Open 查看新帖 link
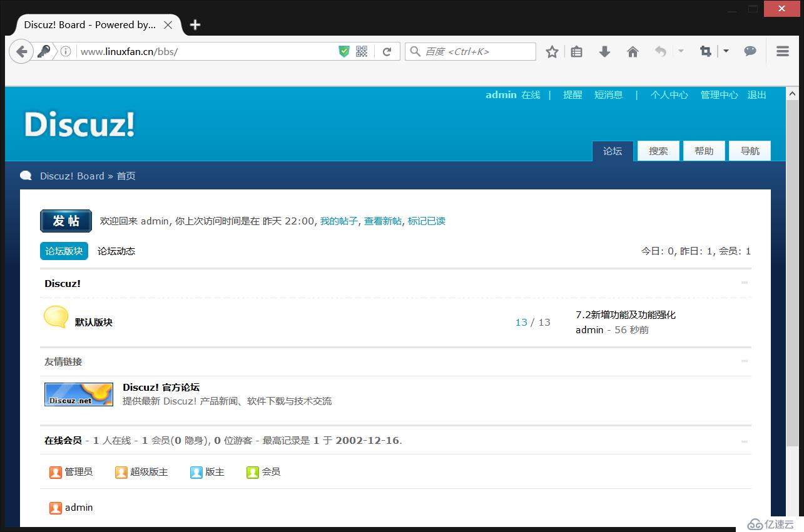This screenshot has height=532, width=804. (x=383, y=221)
